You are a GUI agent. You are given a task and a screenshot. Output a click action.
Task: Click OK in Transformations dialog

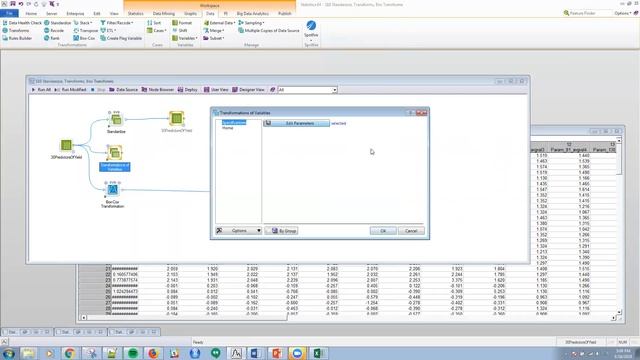(383, 231)
